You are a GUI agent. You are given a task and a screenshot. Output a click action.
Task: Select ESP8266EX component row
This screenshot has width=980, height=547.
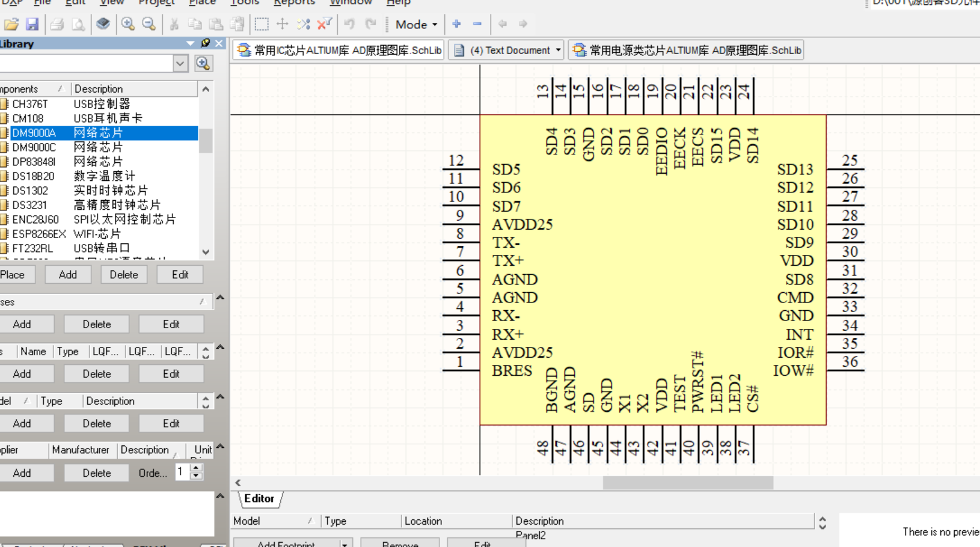coord(99,234)
